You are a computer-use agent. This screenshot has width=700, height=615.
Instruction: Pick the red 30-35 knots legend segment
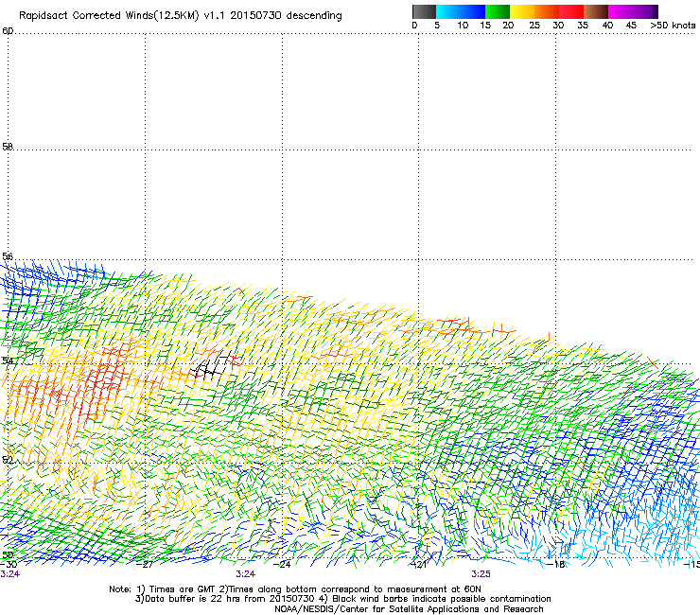point(571,11)
